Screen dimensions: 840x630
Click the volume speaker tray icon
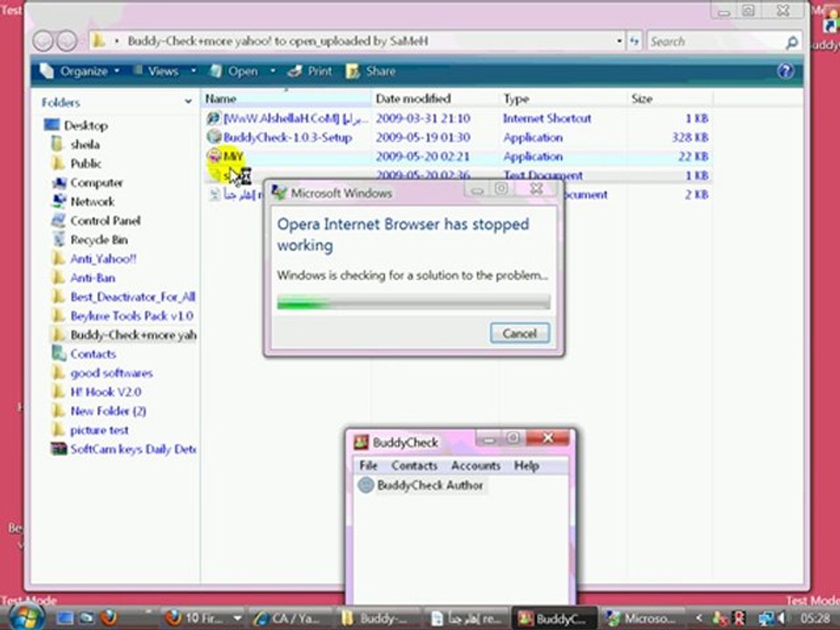781,619
